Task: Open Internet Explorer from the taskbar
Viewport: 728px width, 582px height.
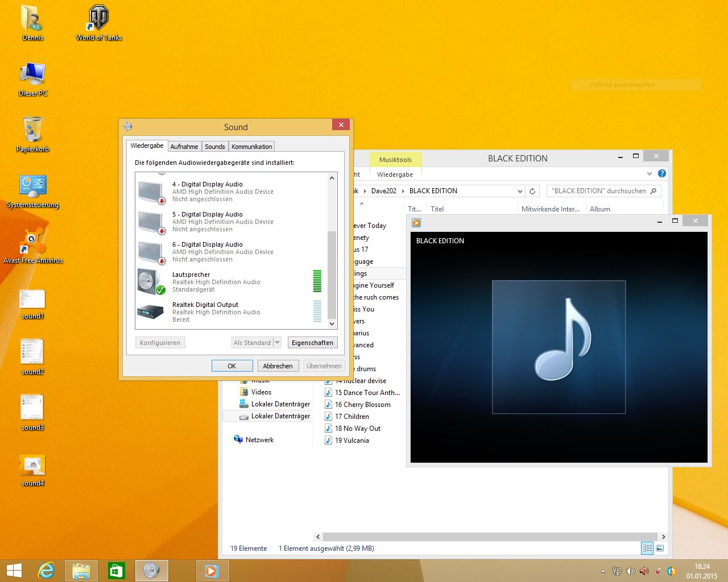Action: [46, 570]
